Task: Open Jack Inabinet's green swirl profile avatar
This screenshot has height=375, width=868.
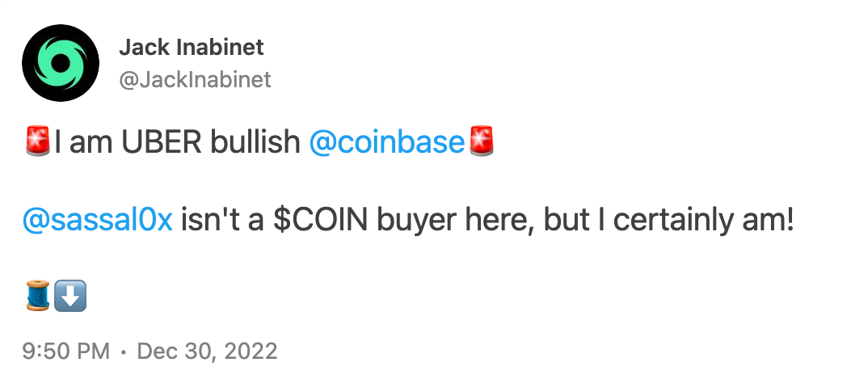Action: (61, 62)
